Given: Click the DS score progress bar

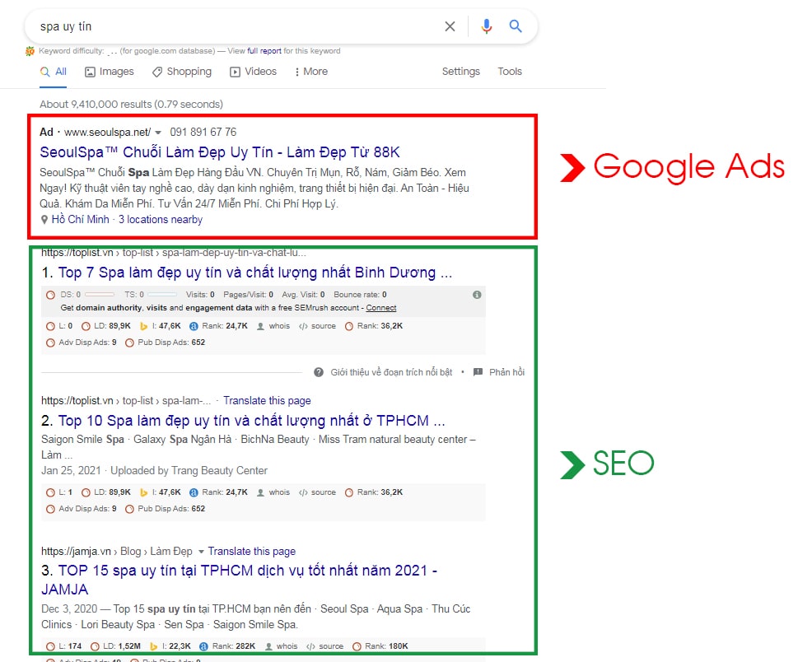Looking at the screenshot, I should 100,295.
